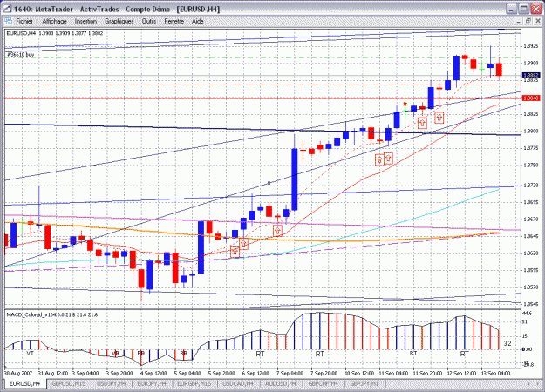Minimize the chart child window from the menu bar
This screenshot has width=545, height=392.
click(x=518, y=21)
